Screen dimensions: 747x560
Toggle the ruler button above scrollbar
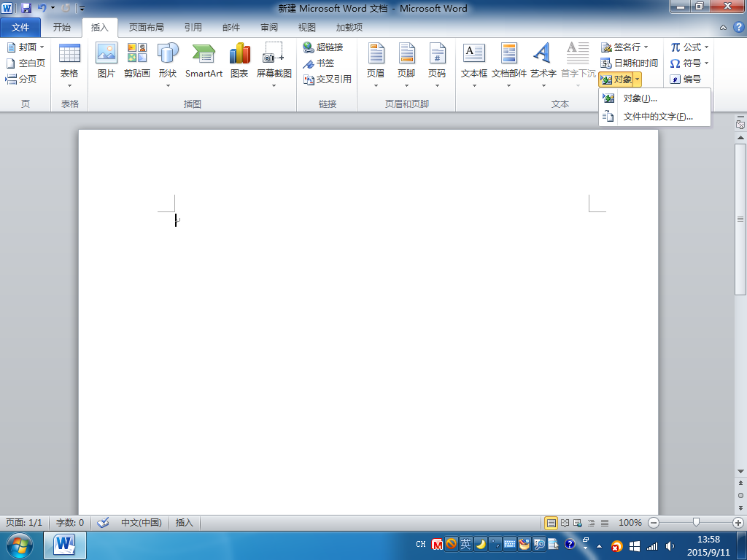click(740, 125)
